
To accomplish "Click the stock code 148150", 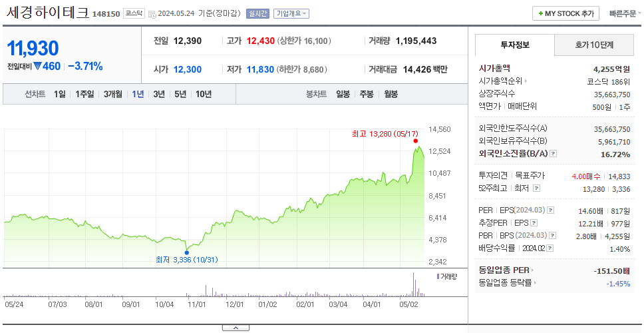I will [106, 14].
